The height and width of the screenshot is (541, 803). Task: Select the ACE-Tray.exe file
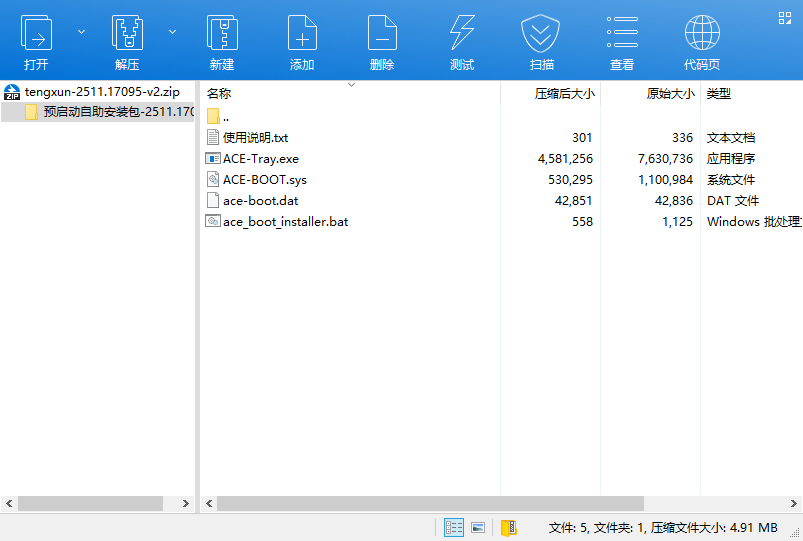tap(260, 158)
